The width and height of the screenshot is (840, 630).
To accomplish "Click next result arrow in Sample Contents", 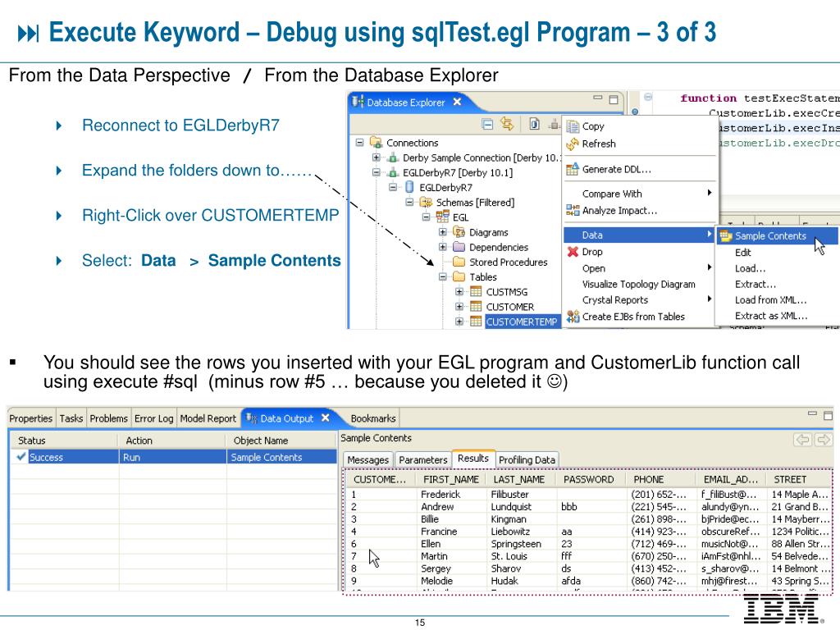I will click(824, 440).
